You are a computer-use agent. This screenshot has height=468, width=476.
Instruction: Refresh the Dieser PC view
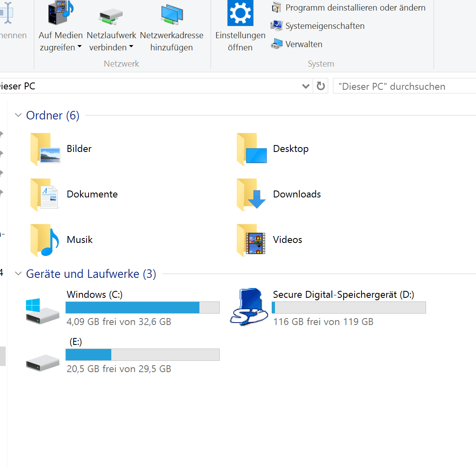(x=320, y=86)
